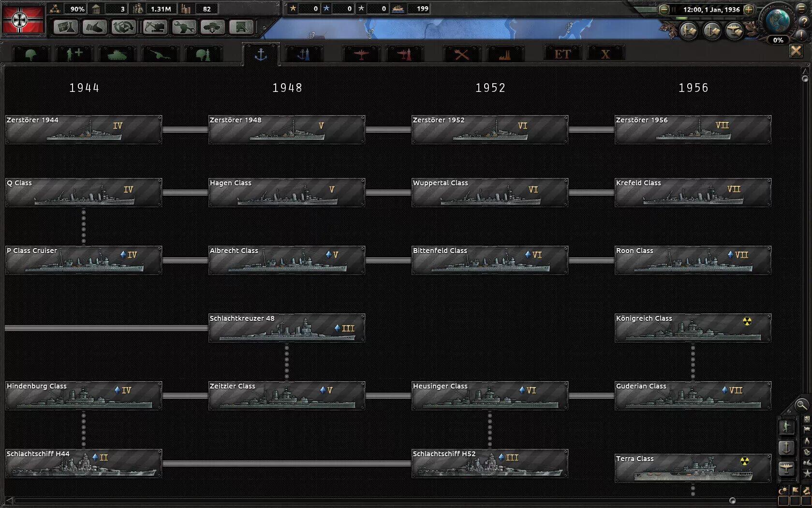Select Zerstörer 1956 technology

tap(693, 129)
